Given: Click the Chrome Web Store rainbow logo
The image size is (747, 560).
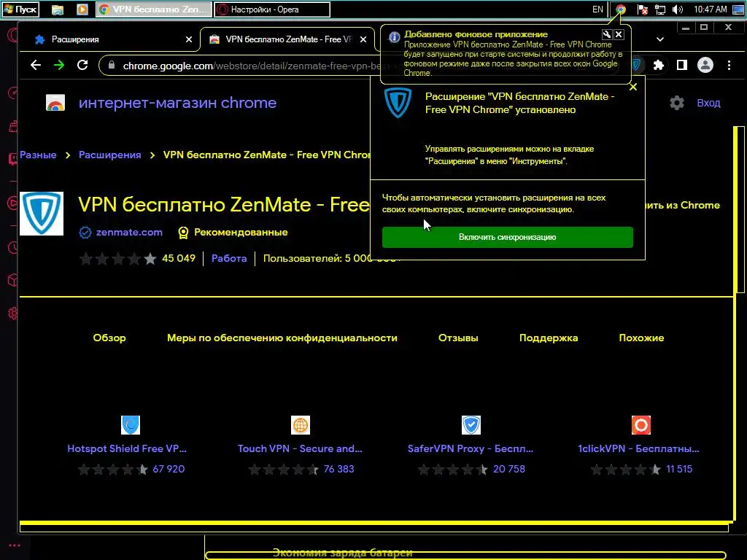Looking at the screenshot, I should tap(55, 103).
